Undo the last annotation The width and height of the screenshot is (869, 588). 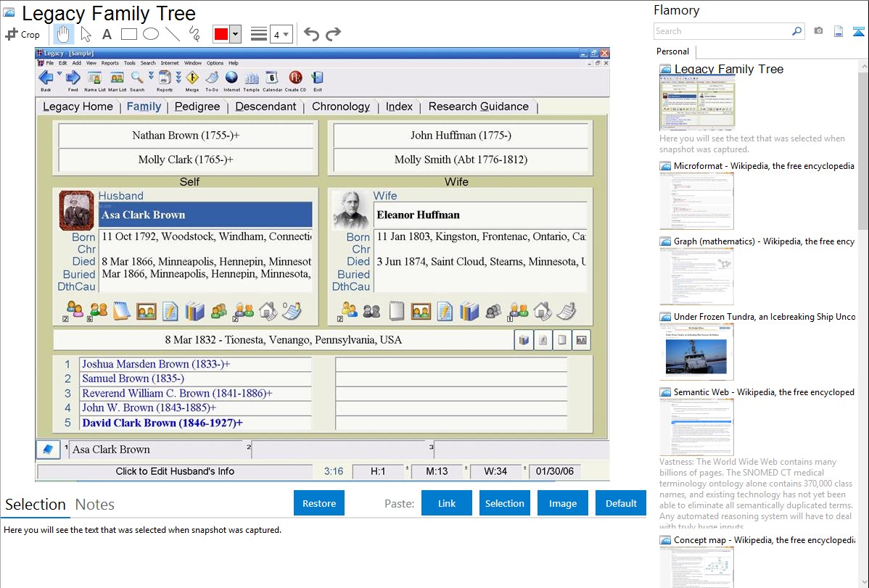click(311, 34)
